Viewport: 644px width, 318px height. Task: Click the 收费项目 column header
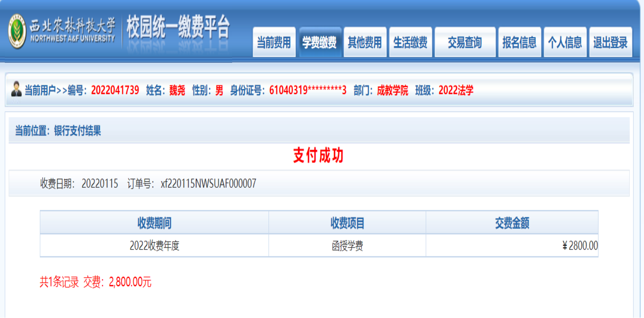[x=347, y=223]
